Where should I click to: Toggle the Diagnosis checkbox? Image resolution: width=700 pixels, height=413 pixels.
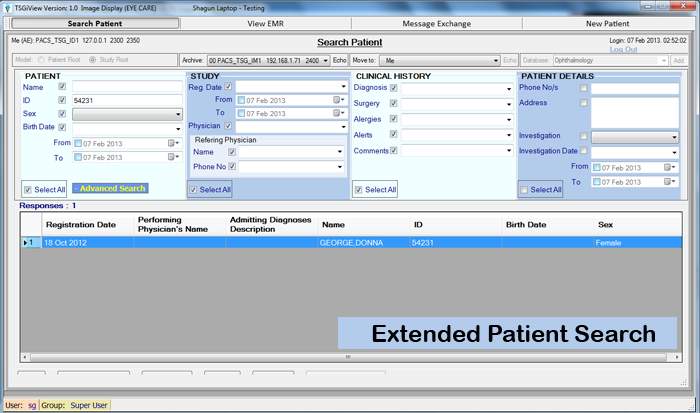(x=393, y=88)
